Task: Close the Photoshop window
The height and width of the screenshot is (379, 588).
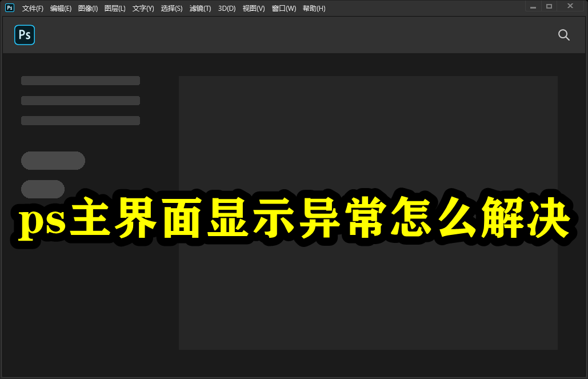Action: point(570,6)
